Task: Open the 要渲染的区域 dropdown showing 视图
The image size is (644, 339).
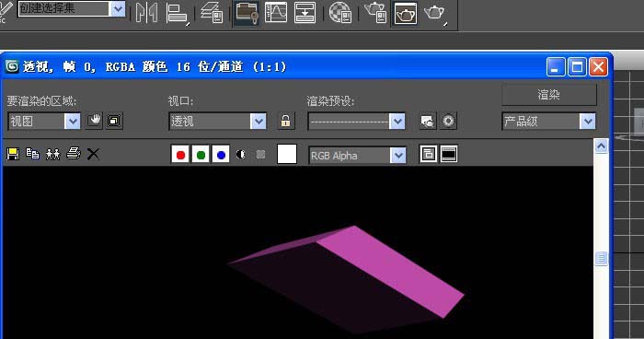Action: tap(44, 122)
